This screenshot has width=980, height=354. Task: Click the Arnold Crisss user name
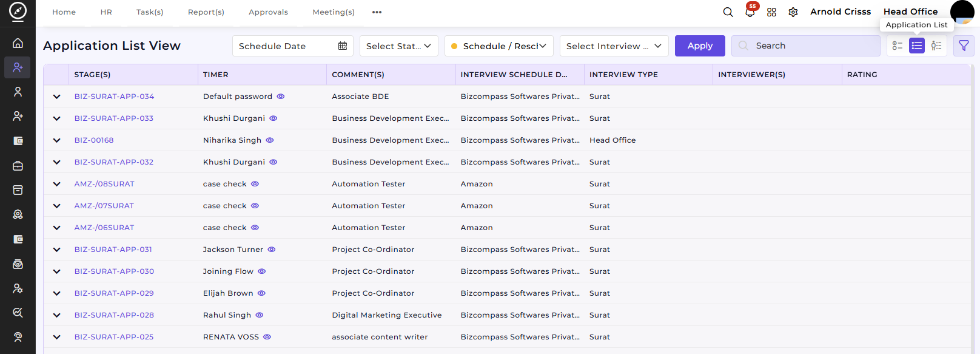tap(841, 12)
